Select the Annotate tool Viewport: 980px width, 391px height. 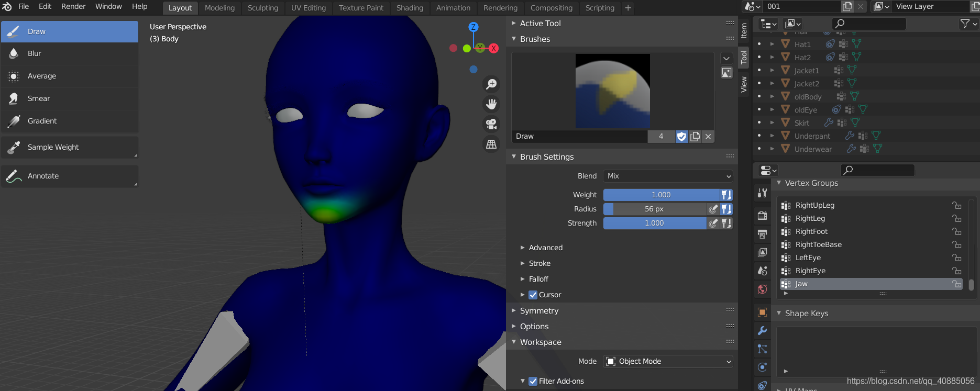tap(70, 176)
